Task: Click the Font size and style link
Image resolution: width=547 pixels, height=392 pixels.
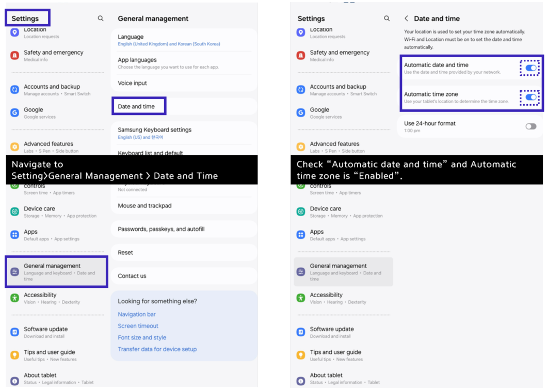Action: pos(142,337)
